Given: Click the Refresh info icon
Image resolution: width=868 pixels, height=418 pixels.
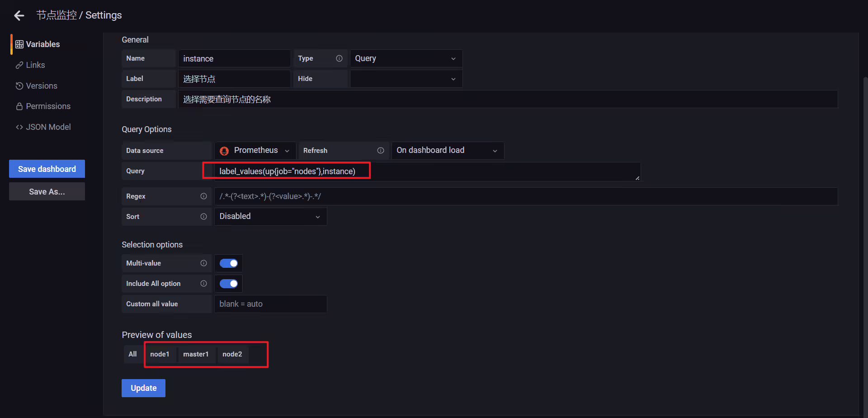Looking at the screenshot, I should 381,151.
